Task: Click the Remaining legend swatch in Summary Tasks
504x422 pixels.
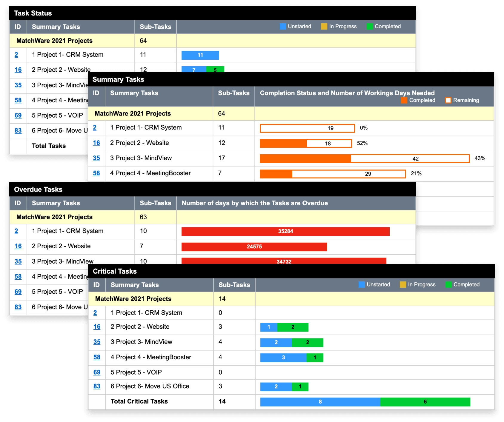Action: pyautogui.click(x=448, y=101)
